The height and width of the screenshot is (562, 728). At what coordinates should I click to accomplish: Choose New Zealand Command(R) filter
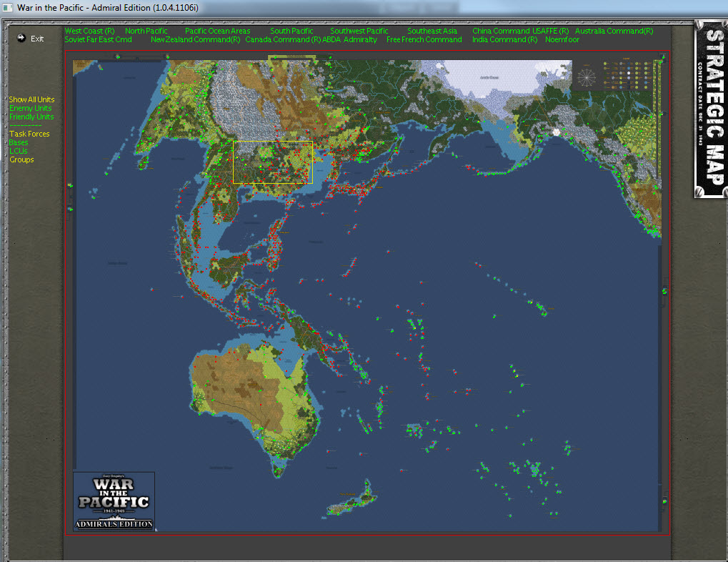tap(196, 39)
